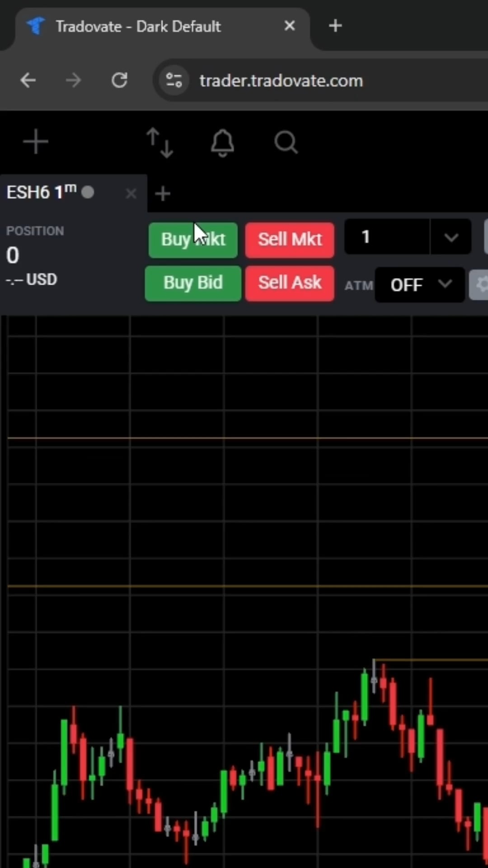Screen dimensions: 488x868
Task: Open ATM settings gear icon
Action: point(480,285)
